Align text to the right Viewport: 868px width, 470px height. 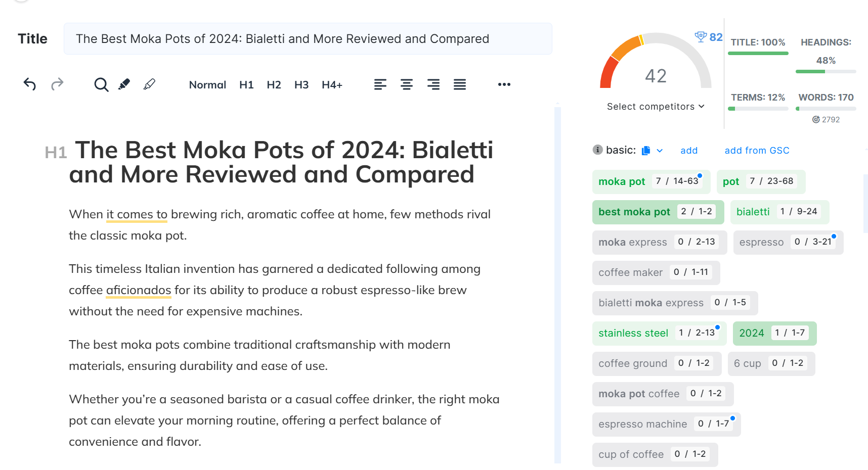pos(433,84)
